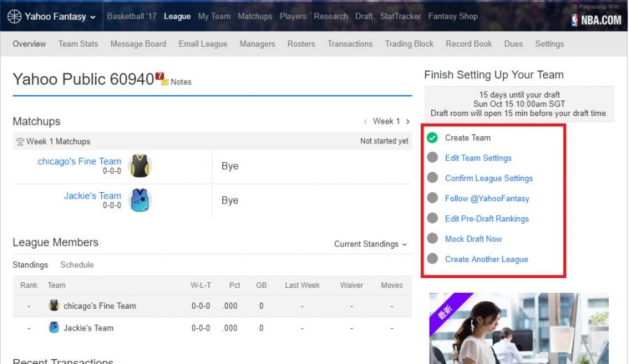
Task: Open chicago's Fine Team in standings table
Action: 99,306
